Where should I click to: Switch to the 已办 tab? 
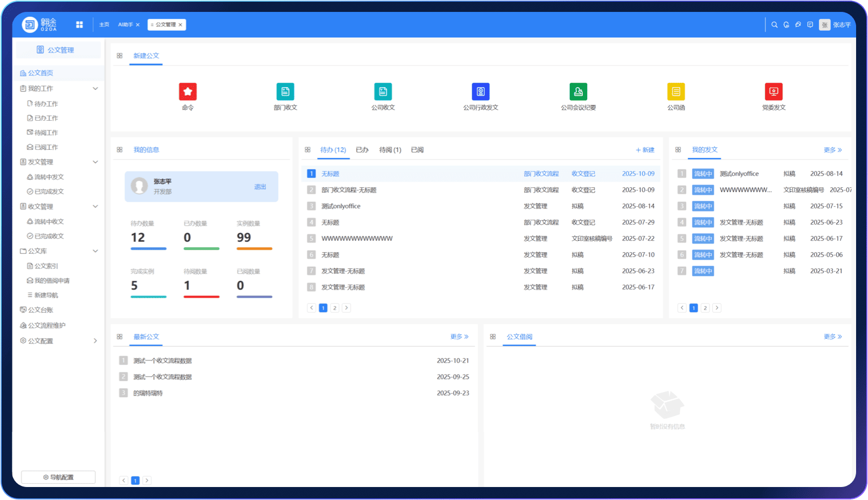coord(362,150)
